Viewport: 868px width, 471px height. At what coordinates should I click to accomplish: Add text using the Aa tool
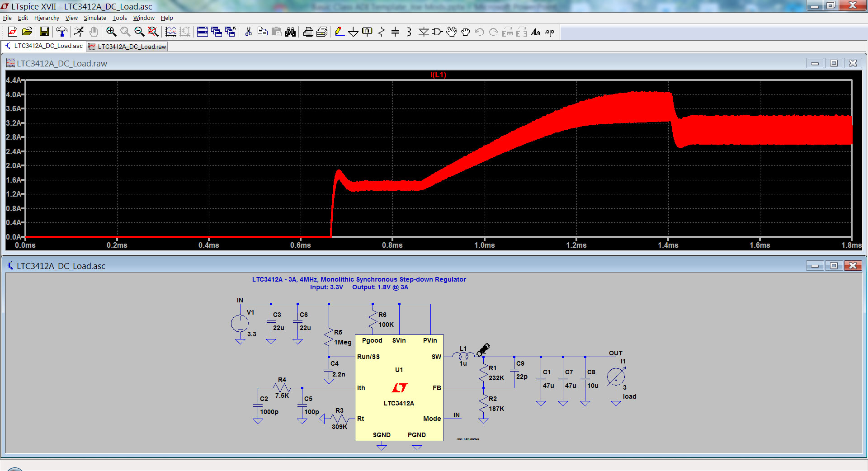[x=536, y=32]
